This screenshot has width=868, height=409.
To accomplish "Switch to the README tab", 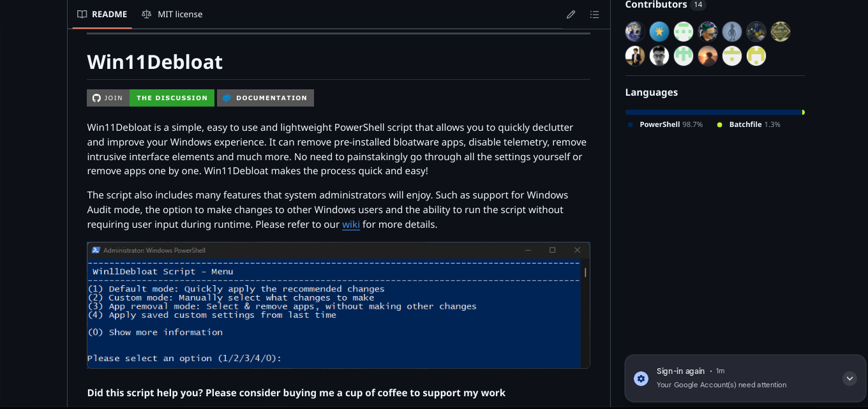I will point(102,14).
